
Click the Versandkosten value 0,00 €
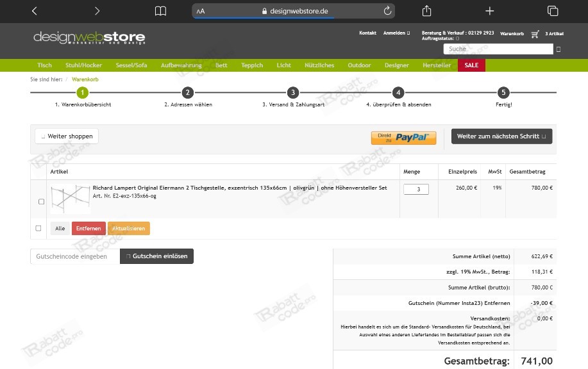[545, 318]
